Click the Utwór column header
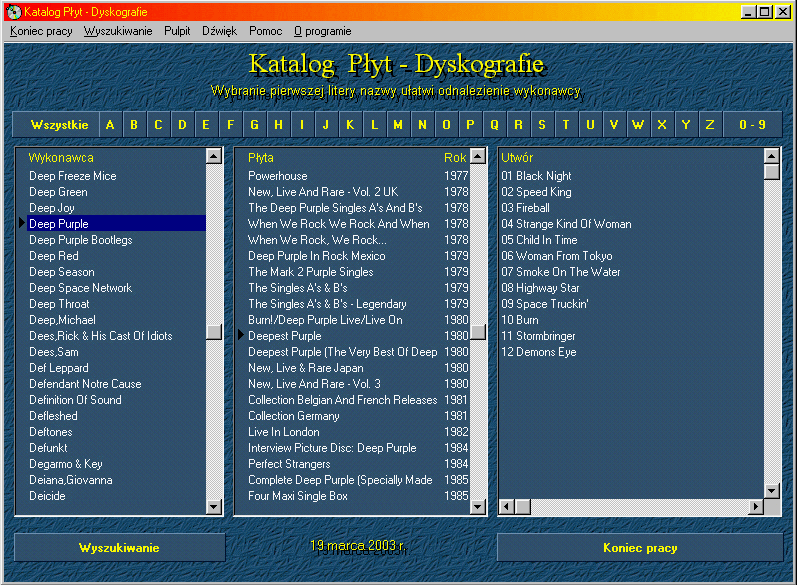 coord(517,158)
